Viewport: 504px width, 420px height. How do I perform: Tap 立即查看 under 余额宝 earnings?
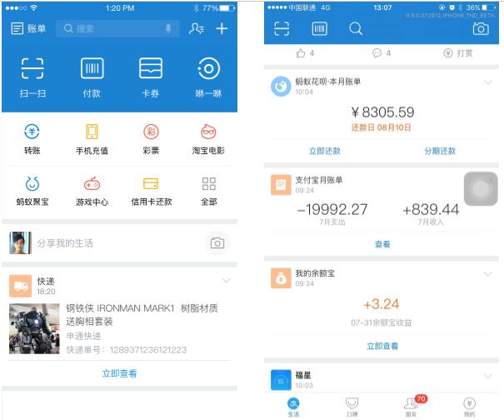point(382,346)
